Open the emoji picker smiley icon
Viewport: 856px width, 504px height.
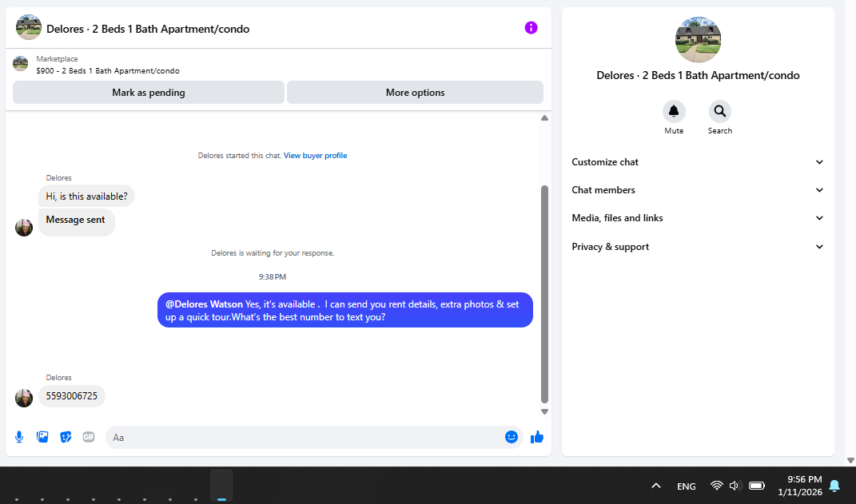click(x=511, y=437)
